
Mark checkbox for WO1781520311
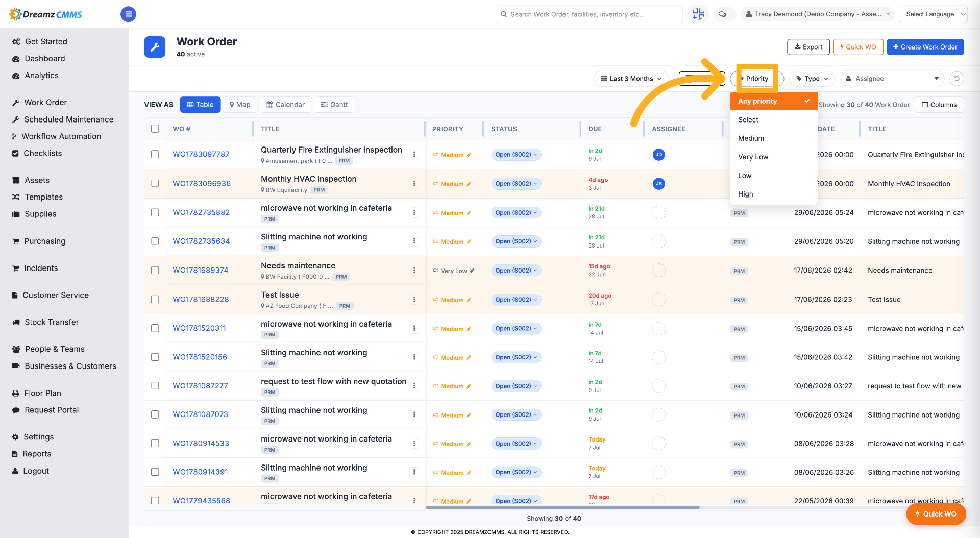(155, 328)
